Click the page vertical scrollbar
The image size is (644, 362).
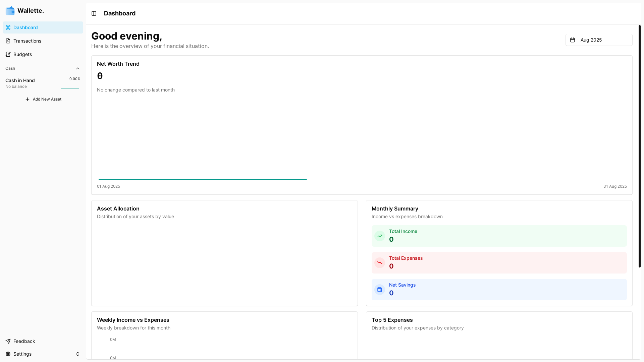pyautogui.click(x=640, y=146)
